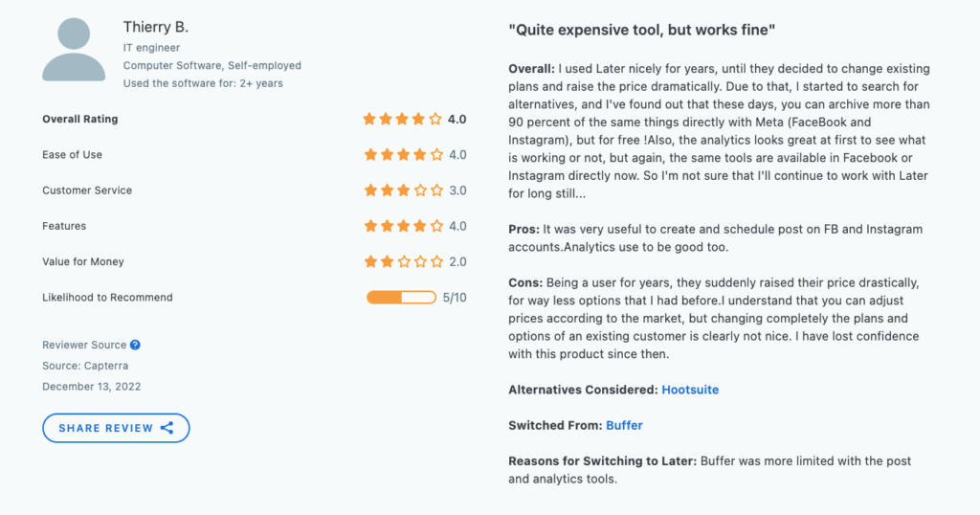This screenshot has height=515, width=980.
Task: Click the Overall Rating 4.0 value
Action: pyautogui.click(x=457, y=119)
